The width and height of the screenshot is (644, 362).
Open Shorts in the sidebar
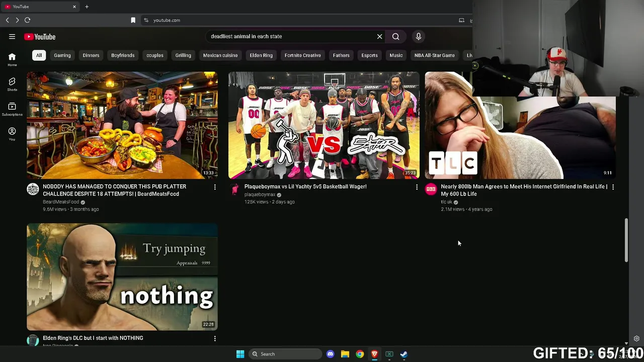pos(12,84)
